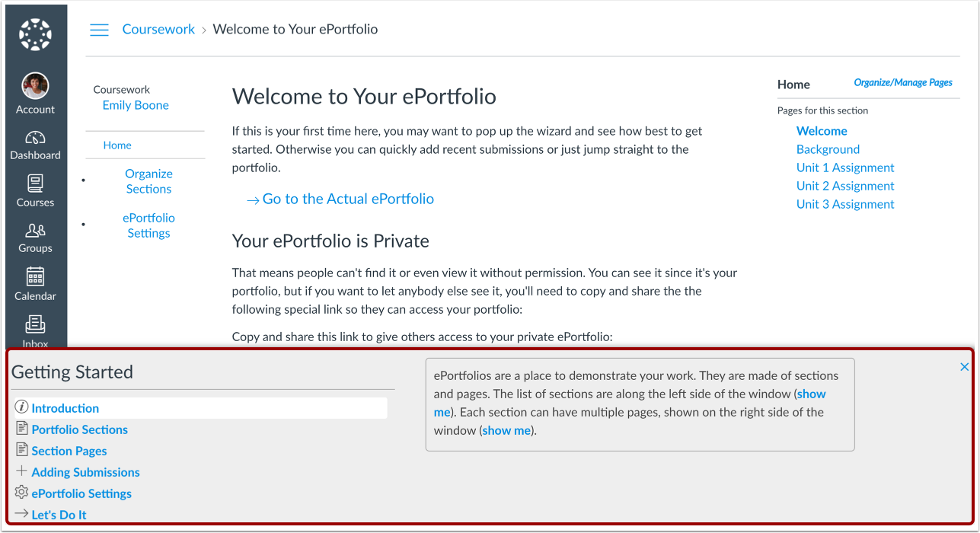The width and height of the screenshot is (980, 533).
Task: Click the Emily Boone coursework link
Action: (x=136, y=105)
